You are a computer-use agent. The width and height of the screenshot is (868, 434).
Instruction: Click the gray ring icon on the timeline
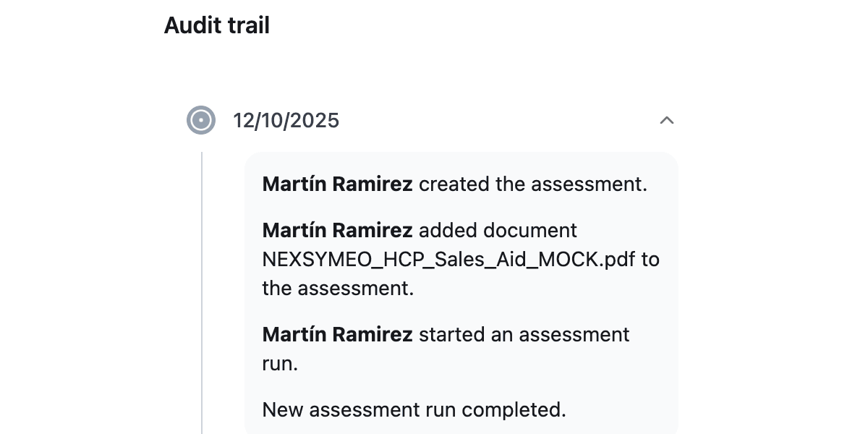pos(201,120)
